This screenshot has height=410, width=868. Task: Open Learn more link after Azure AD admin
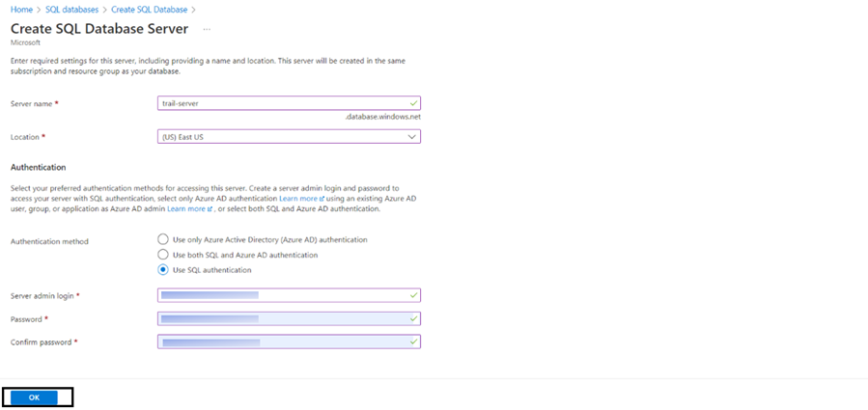187,207
